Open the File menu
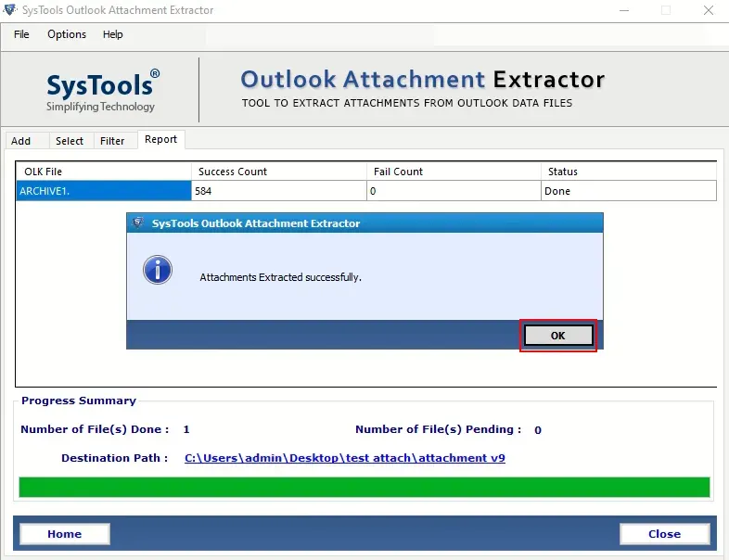Screen dimensions: 729x560 (x=21, y=34)
